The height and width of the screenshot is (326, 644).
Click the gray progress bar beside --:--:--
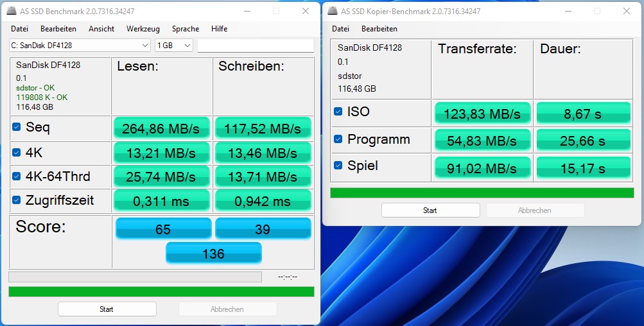tap(135, 277)
